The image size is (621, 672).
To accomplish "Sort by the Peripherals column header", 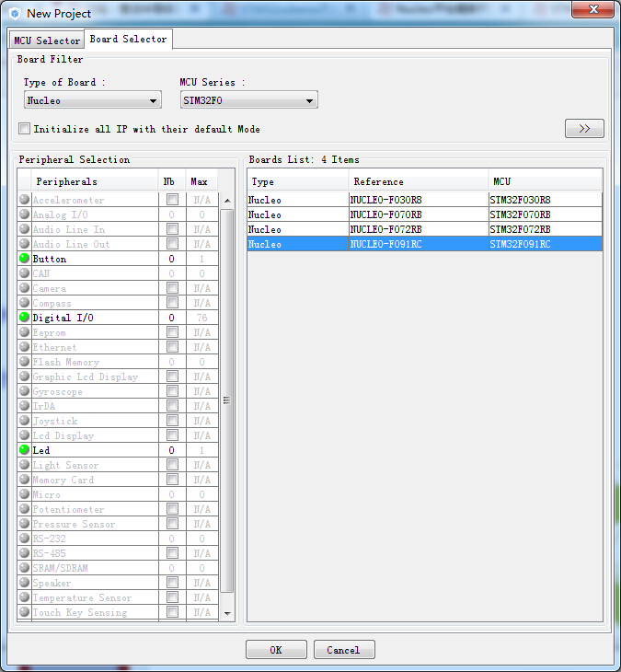I will tap(94, 181).
